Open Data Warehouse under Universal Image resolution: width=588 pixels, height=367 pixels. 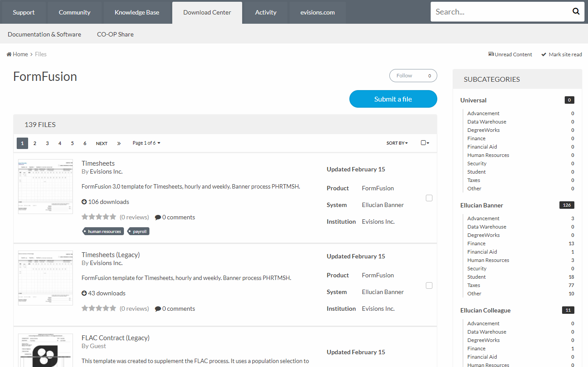point(486,122)
